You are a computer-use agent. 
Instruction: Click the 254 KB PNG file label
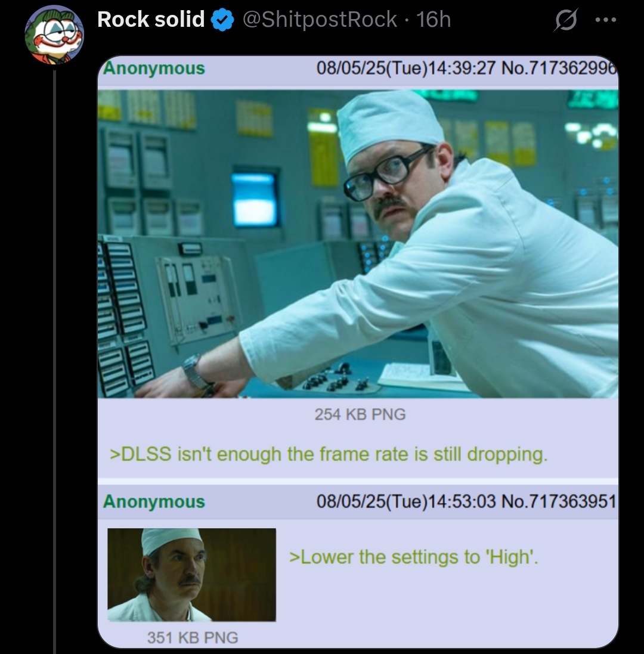click(360, 414)
